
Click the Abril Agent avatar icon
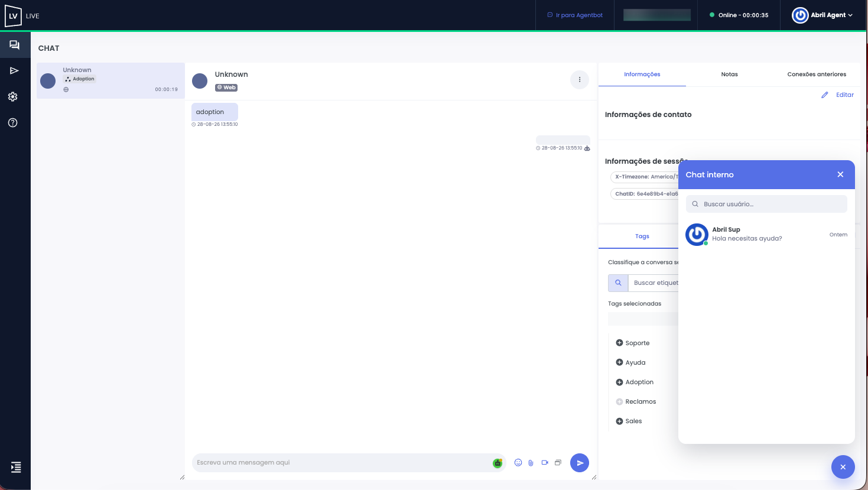click(x=800, y=15)
